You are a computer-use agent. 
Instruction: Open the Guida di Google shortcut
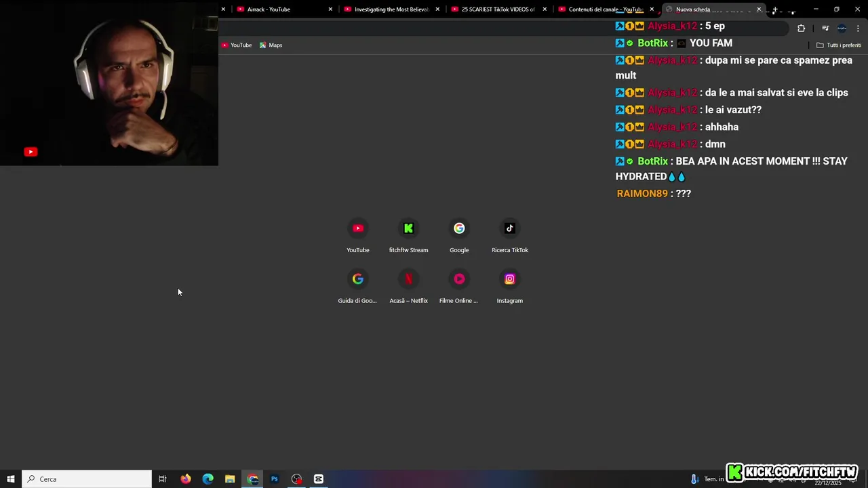pyautogui.click(x=358, y=287)
